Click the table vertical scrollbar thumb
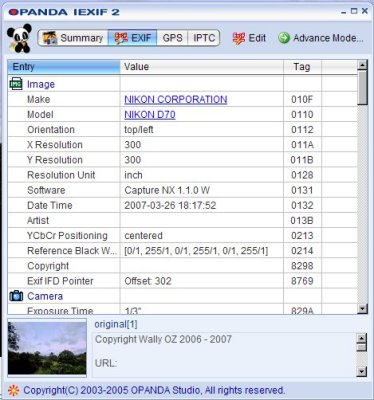 click(362, 88)
